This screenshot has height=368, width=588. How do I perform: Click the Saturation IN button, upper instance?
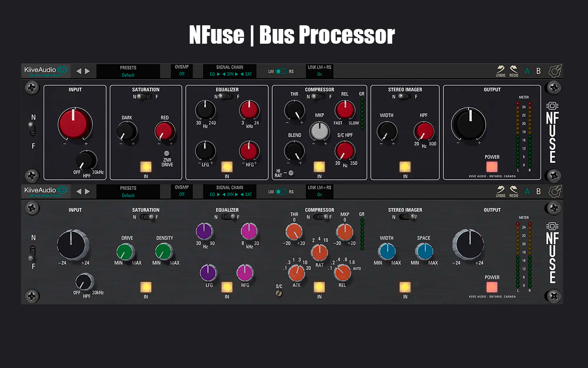pos(146,167)
